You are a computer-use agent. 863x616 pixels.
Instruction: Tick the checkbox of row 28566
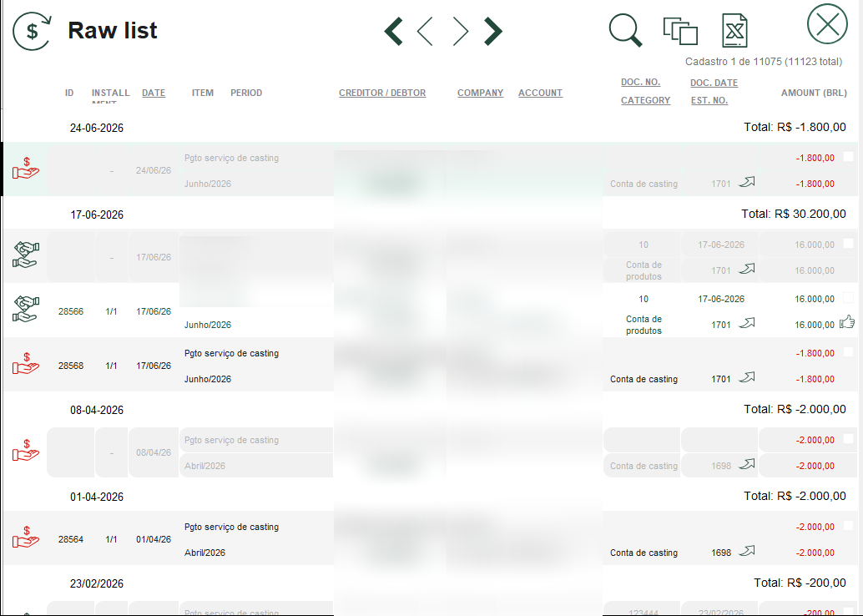[848, 298]
